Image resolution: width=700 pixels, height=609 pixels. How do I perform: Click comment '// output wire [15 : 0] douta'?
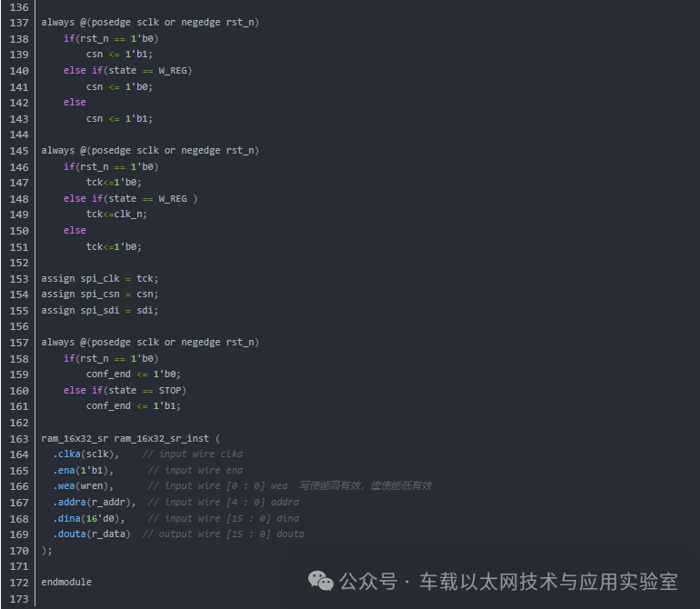(x=224, y=534)
